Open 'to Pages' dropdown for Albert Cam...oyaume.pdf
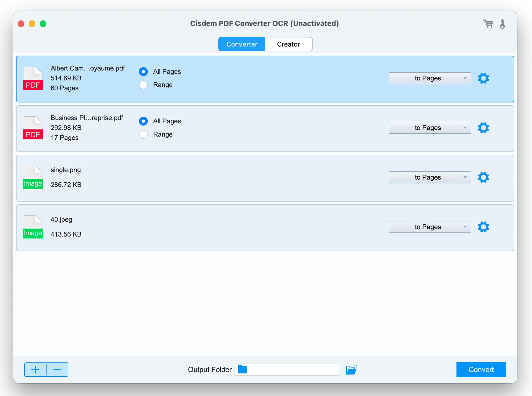The width and height of the screenshot is (532, 396). pyautogui.click(x=430, y=78)
